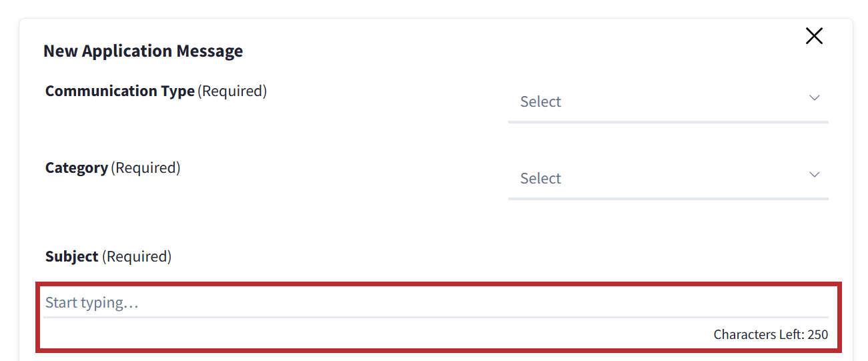868x361 pixels.
Task: Click the Communication Type label
Action: (120, 91)
